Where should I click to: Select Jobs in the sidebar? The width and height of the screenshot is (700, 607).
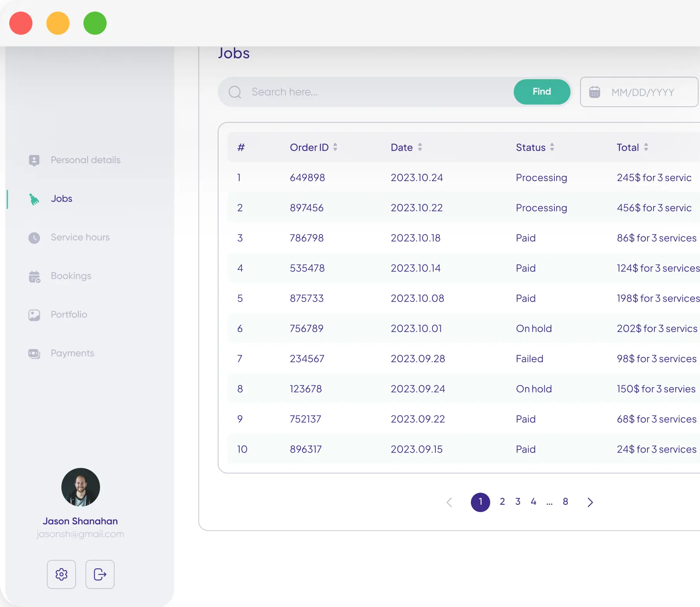coord(61,199)
